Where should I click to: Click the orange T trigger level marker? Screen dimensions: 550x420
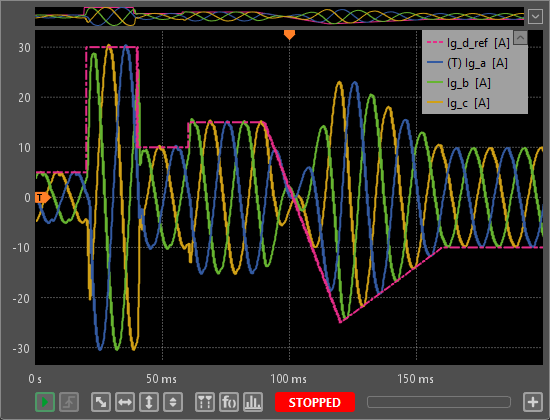click(42, 198)
